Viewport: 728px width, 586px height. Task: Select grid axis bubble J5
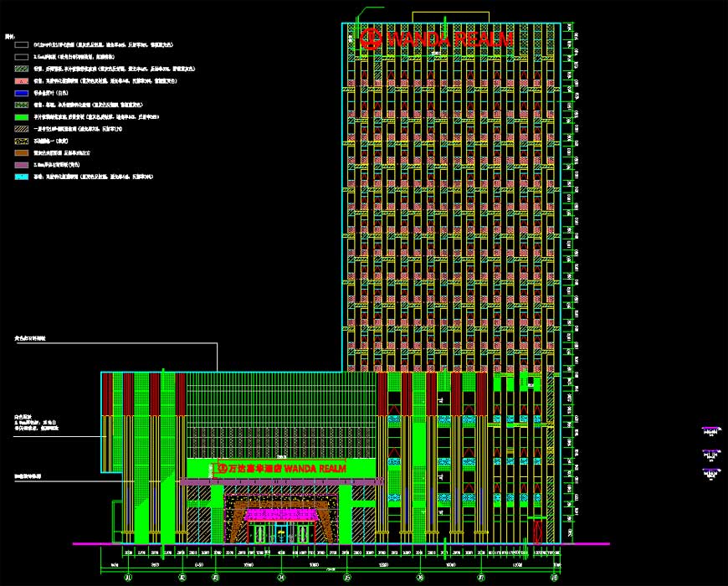click(346, 578)
